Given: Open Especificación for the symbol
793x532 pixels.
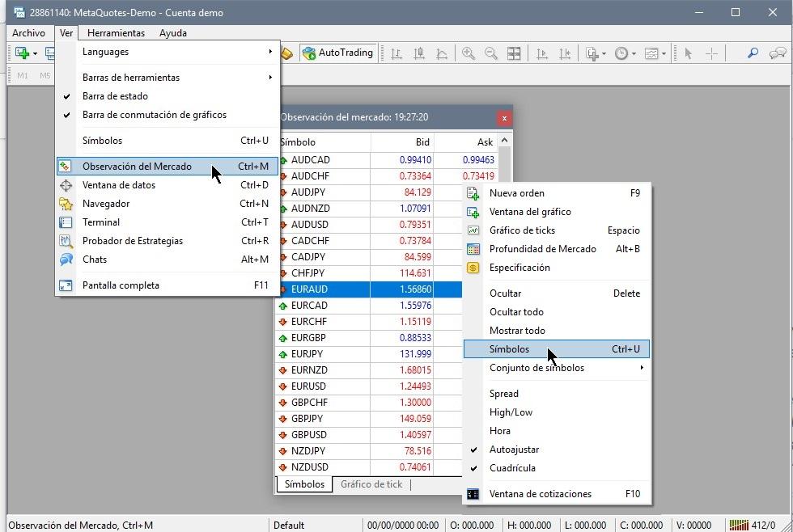Looking at the screenshot, I should pos(557,268).
